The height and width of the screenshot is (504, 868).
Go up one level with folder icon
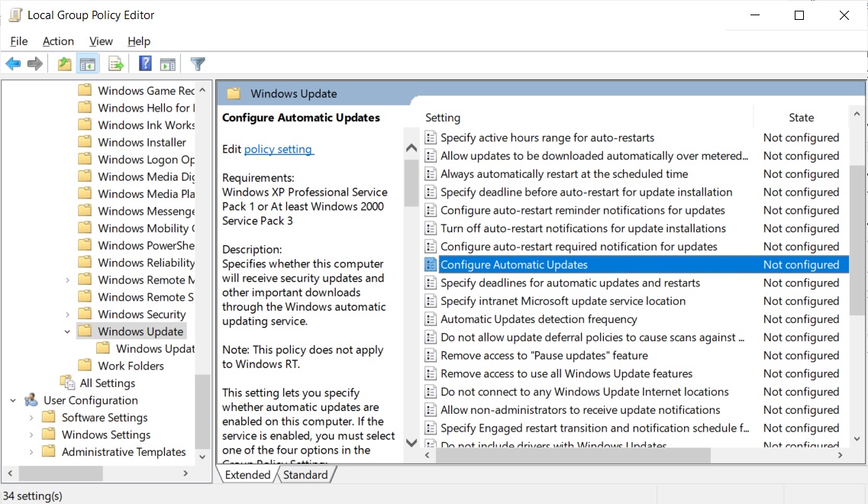(x=64, y=64)
